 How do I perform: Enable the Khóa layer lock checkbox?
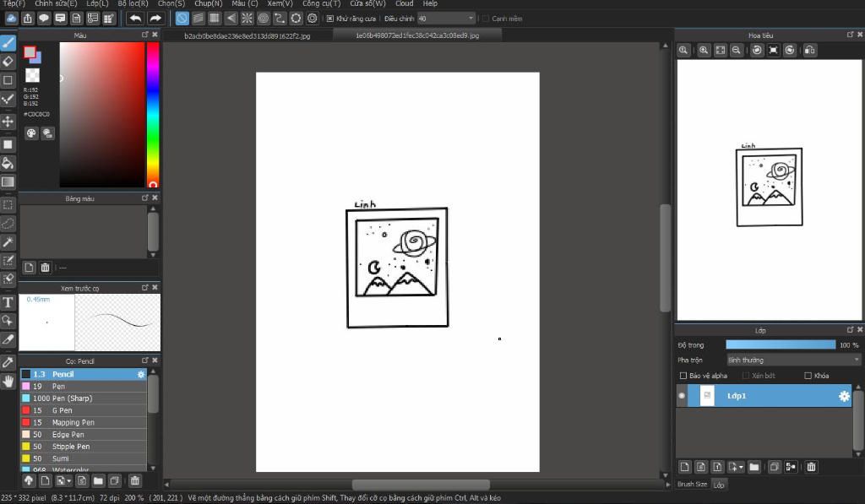point(808,376)
